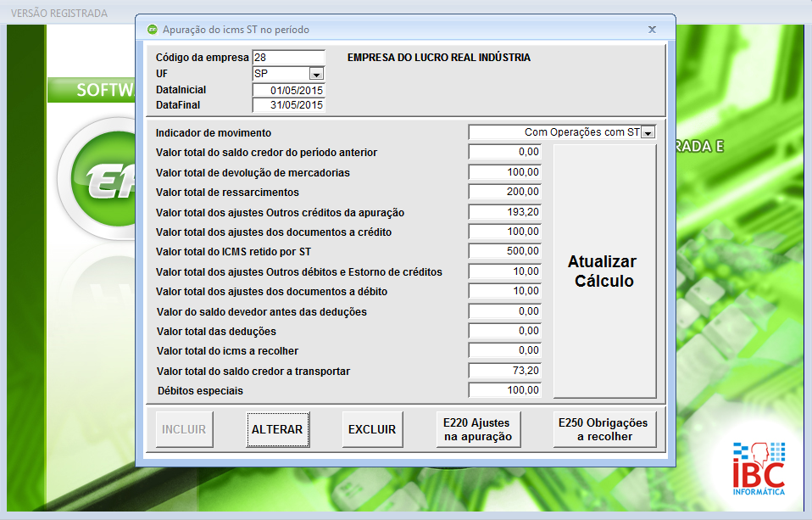Open E220 Ajustes na apuração
This screenshot has height=520, width=812.
coord(477,429)
